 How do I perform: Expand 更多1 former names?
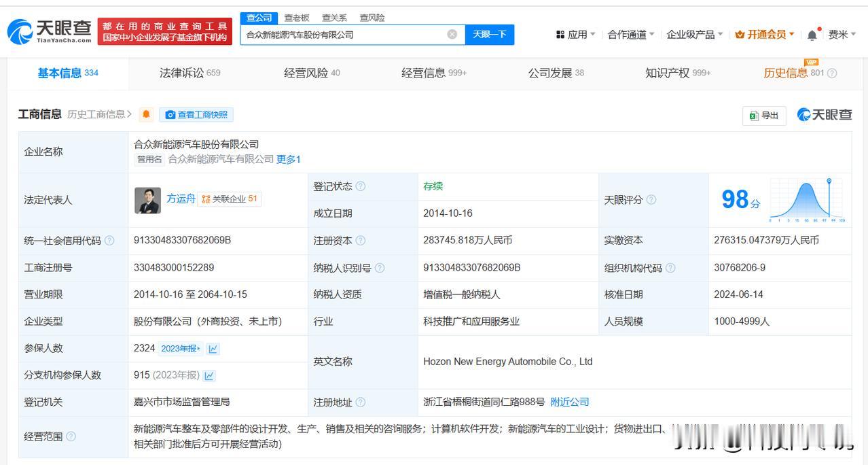click(x=289, y=159)
